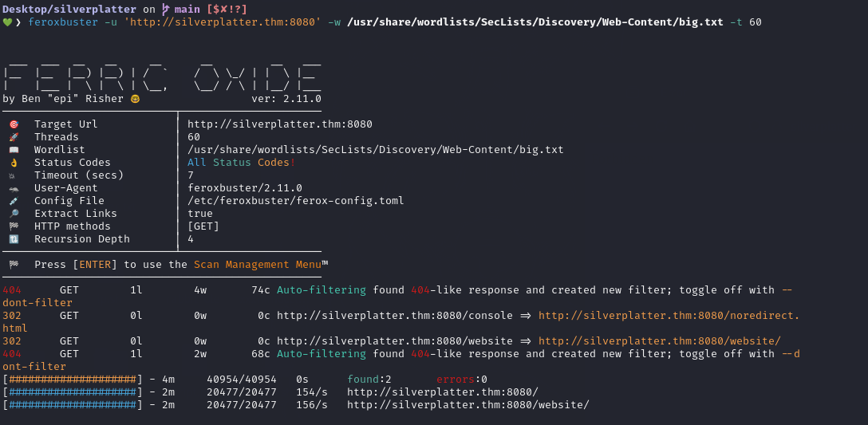Click the Target Url emoji icon
The image size is (868, 425).
[14, 124]
